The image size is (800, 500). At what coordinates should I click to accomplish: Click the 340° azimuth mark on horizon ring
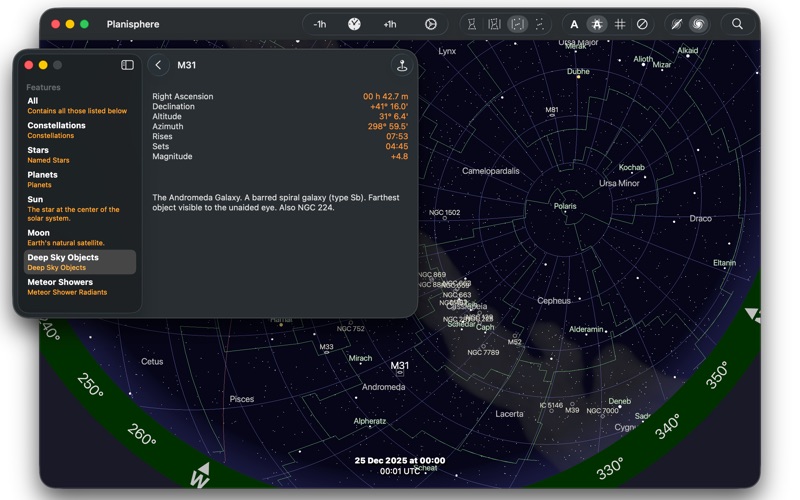(x=668, y=427)
